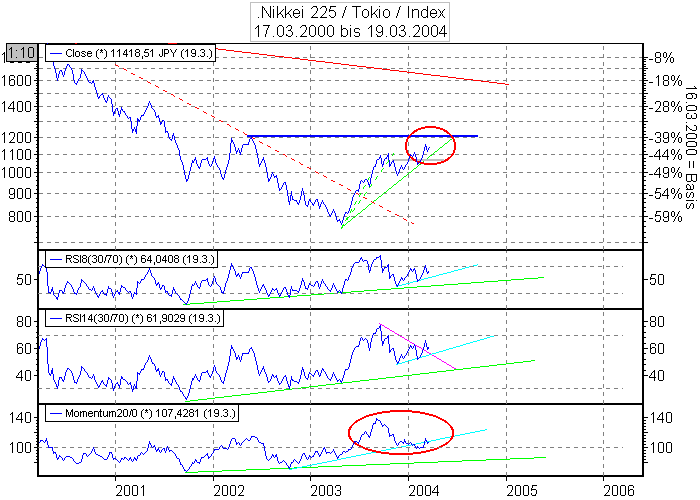700x500 pixels.
Task: Click the -39% right axis label
Action: pyautogui.click(x=664, y=138)
